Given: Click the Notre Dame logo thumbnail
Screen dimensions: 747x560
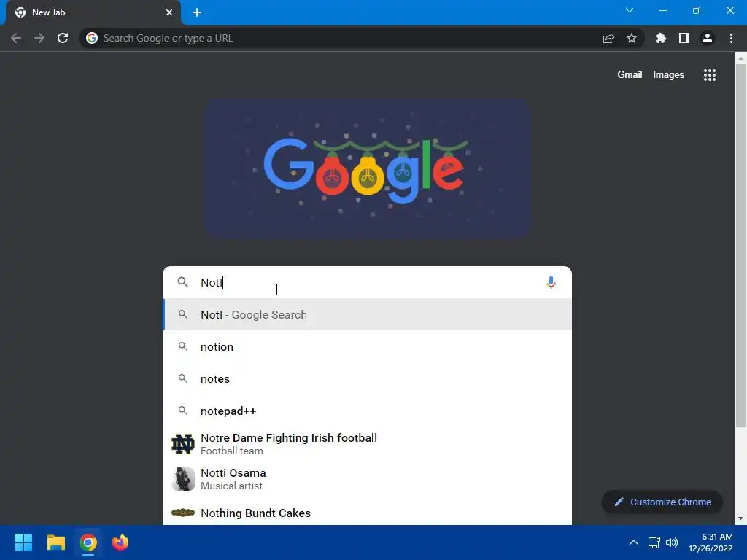Looking at the screenshot, I should click(x=183, y=444).
